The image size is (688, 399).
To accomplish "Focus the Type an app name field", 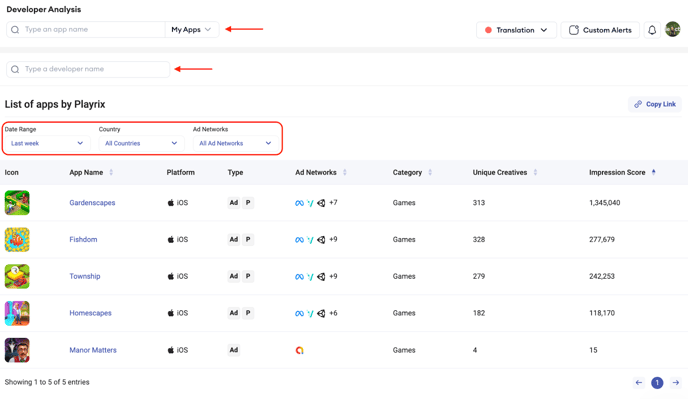I will pyautogui.click(x=86, y=29).
